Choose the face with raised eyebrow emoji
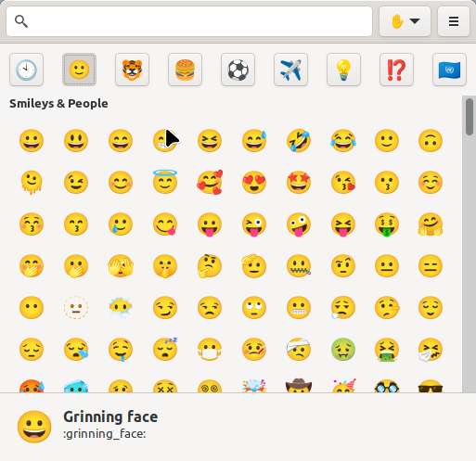The image size is (476, 461). pos(343,266)
